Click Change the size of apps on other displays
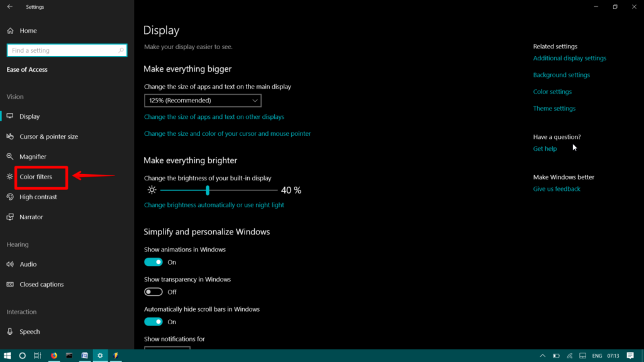This screenshot has height=362, width=644. [214, 116]
